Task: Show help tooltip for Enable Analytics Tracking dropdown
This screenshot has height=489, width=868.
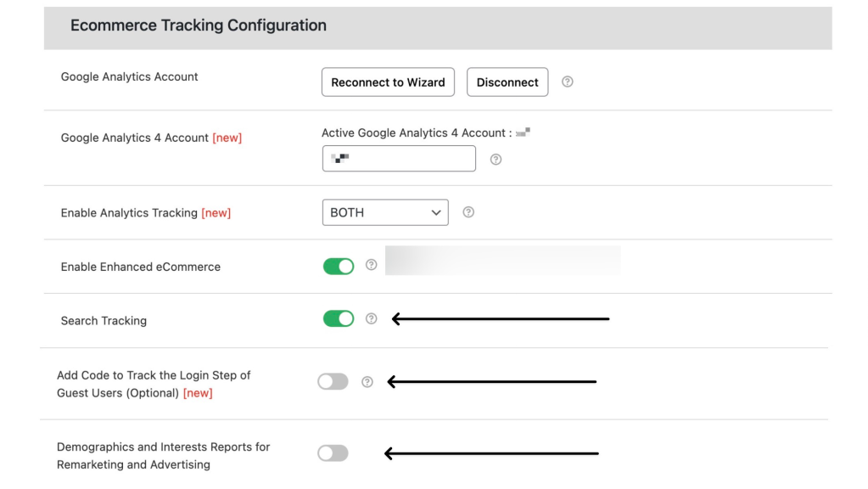Action: click(x=468, y=212)
